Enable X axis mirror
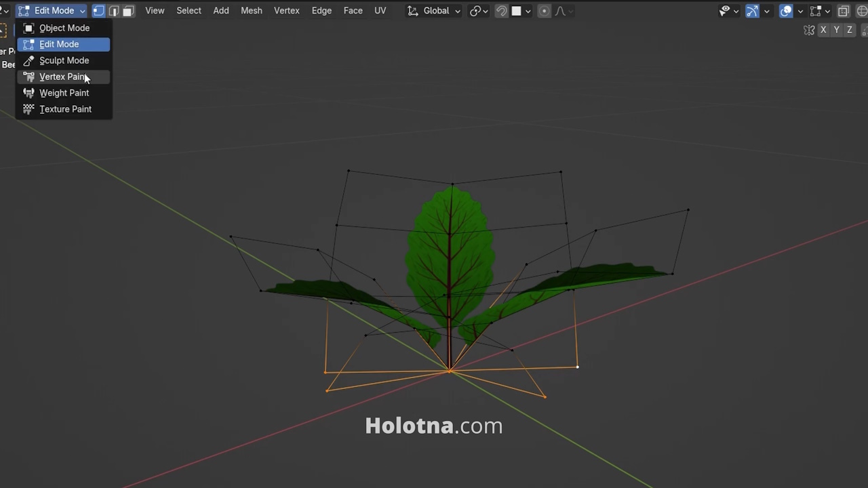This screenshot has width=868, height=488. point(823,30)
